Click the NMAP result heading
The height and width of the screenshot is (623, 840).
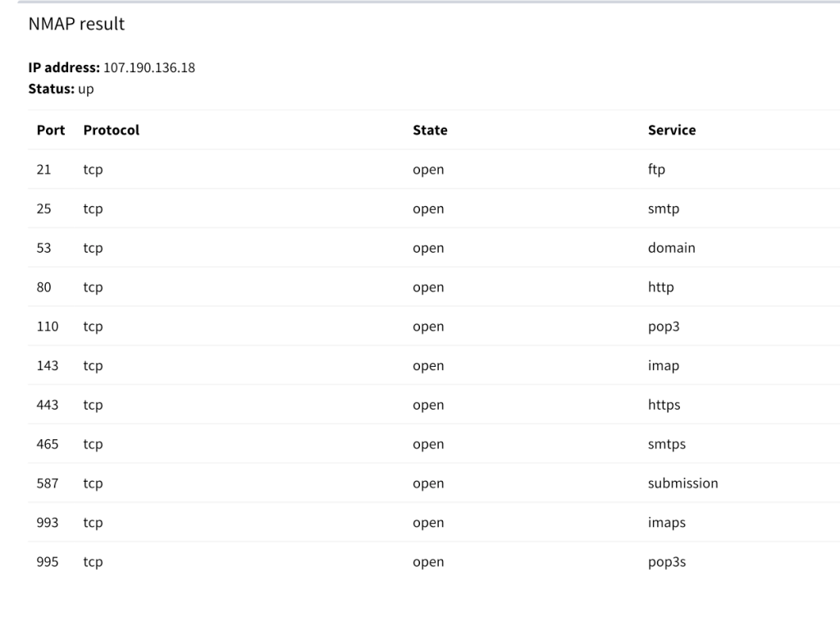[x=76, y=25]
